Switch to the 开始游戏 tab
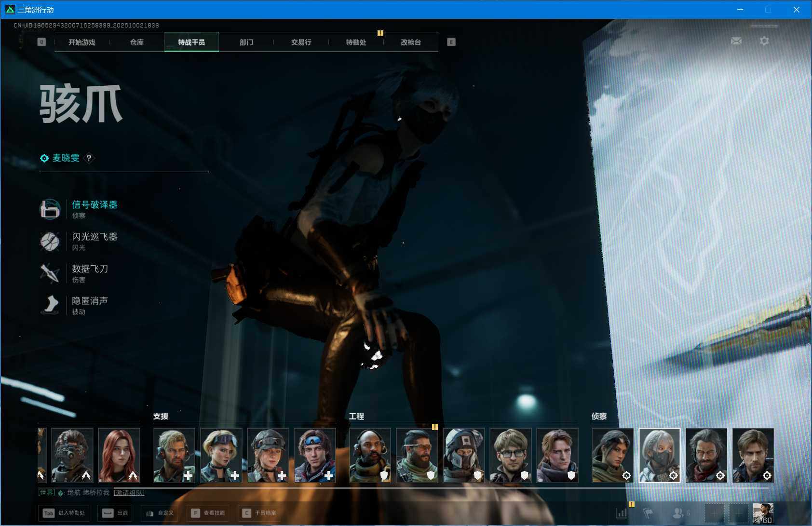 pyautogui.click(x=82, y=42)
